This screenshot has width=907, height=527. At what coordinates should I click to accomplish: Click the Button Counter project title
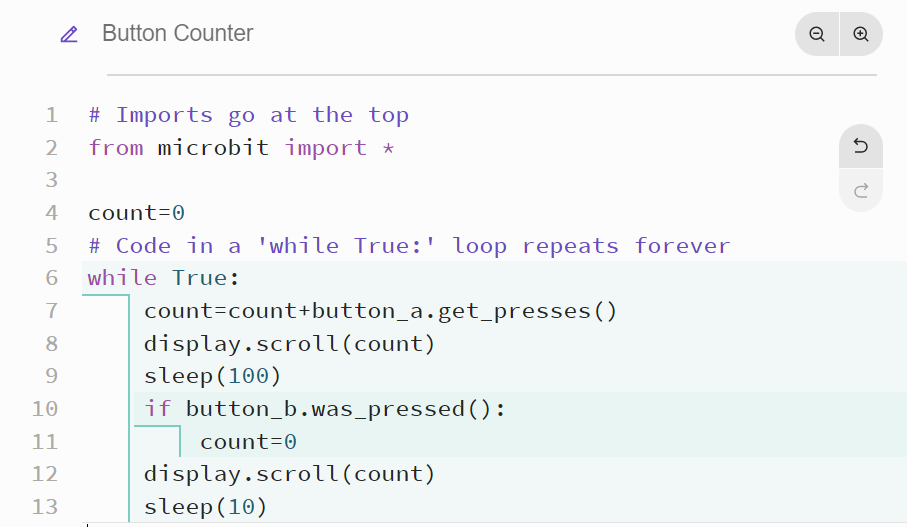tap(178, 34)
